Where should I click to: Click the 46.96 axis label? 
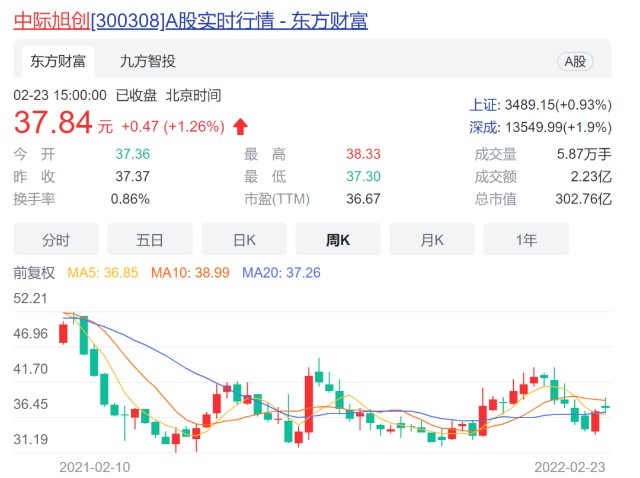(30, 334)
